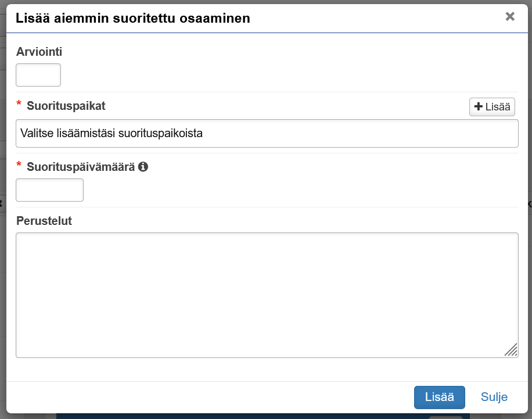Focus the Suorituspäivämäärä date field
Viewport: 532px width, 419px height.
(50, 190)
